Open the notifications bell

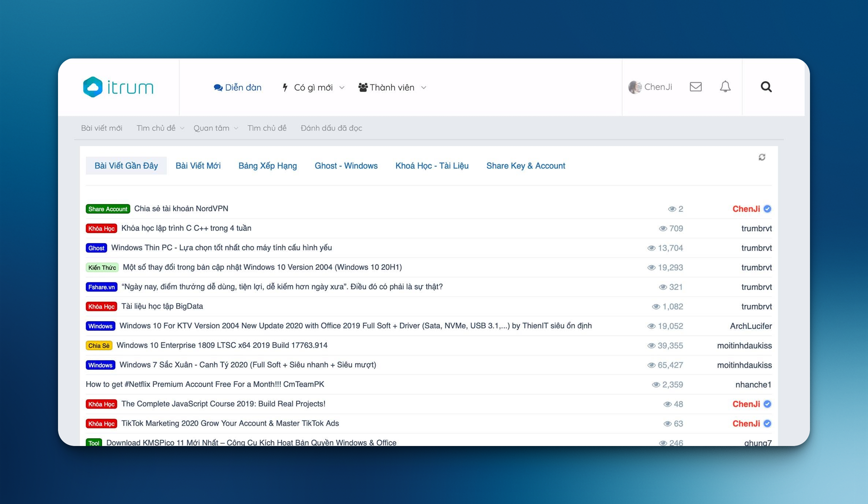pos(725,87)
